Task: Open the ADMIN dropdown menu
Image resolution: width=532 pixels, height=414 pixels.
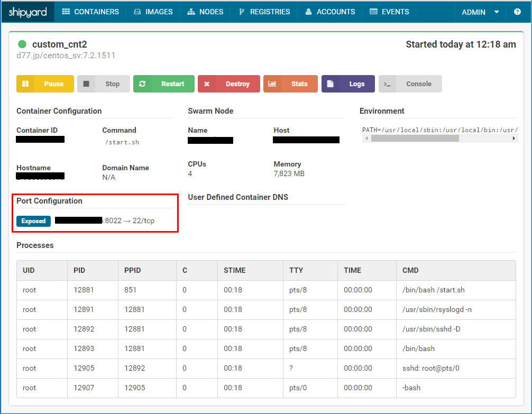Action: click(480, 12)
